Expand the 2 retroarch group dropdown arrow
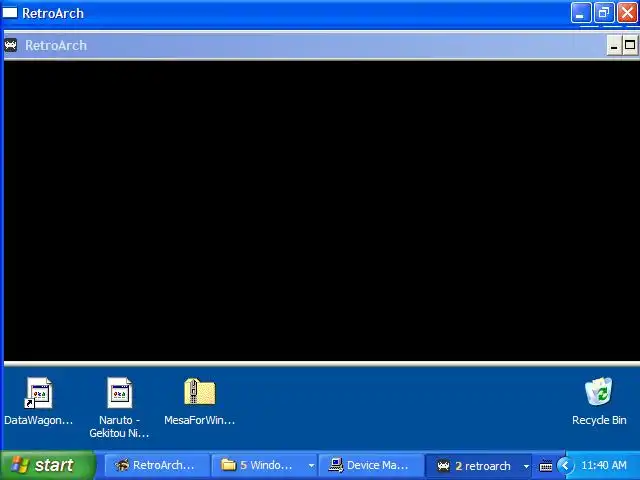This screenshot has width=640, height=480. tap(526, 466)
